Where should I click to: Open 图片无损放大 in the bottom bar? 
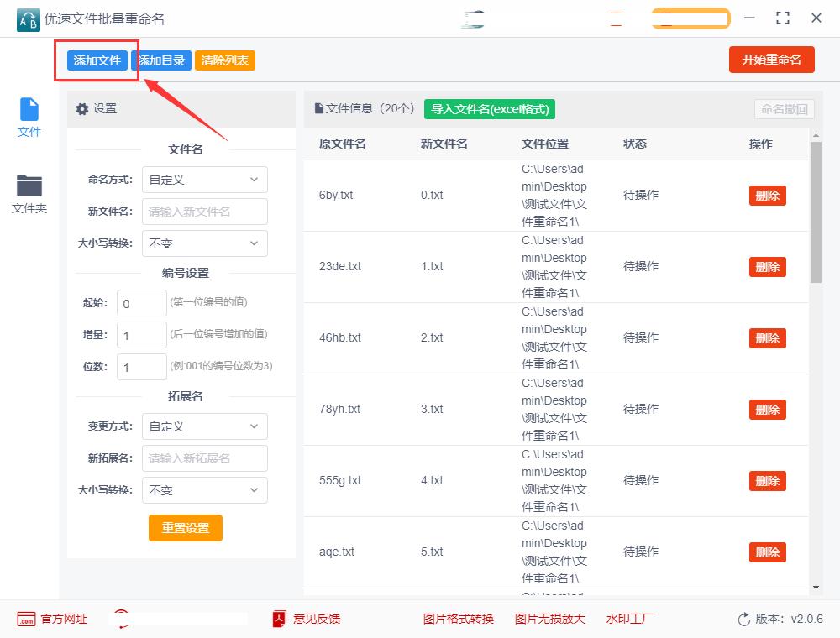point(549,619)
